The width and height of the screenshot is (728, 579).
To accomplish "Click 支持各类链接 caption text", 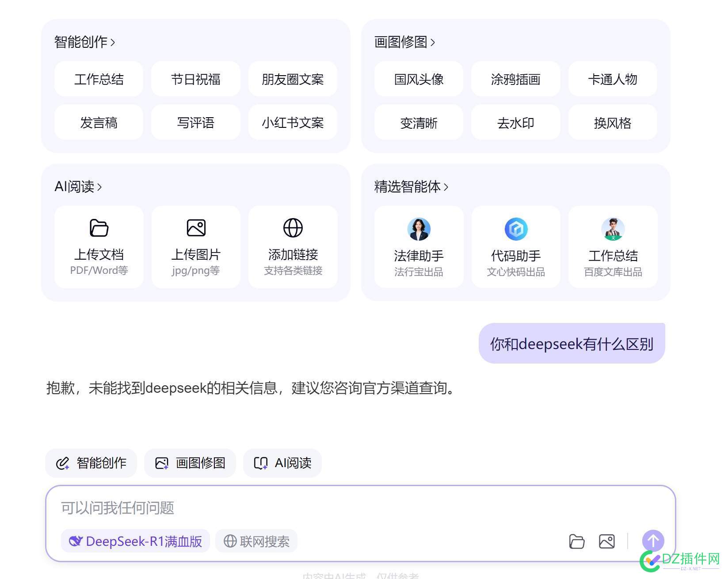I will pos(293,270).
